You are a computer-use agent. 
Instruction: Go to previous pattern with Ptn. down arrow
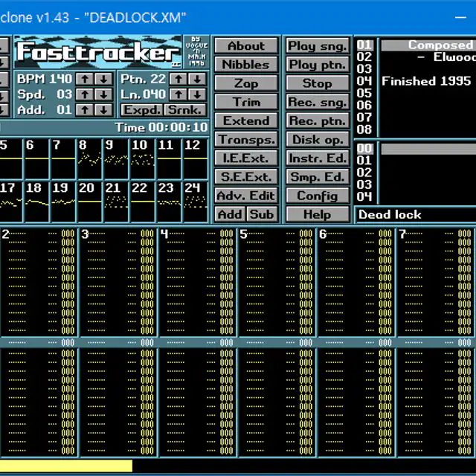tap(197, 80)
